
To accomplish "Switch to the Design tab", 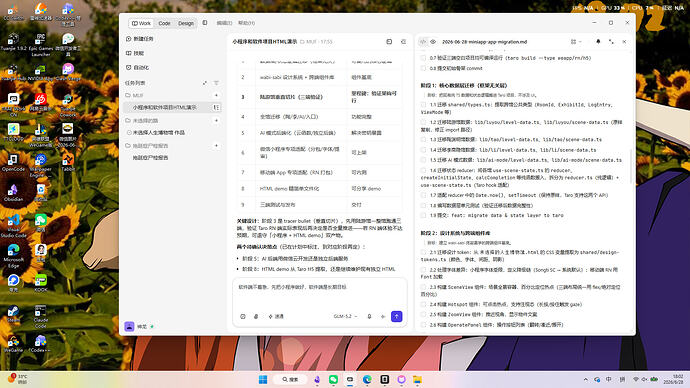I will pyautogui.click(x=186, y=23).
